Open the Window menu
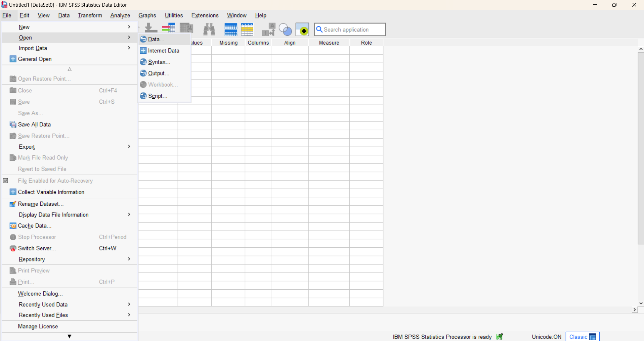The width and height of the screenshot is (644, 341). 237,15
